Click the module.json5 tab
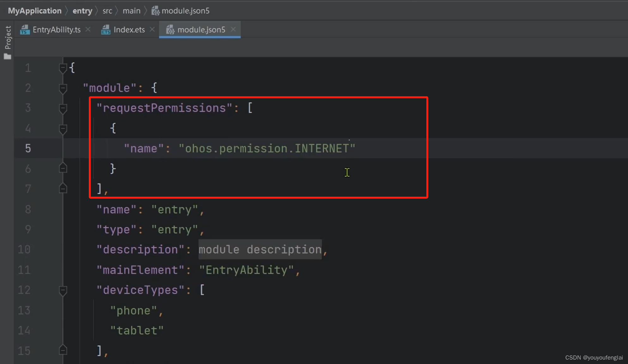 [x=201, y=29]
